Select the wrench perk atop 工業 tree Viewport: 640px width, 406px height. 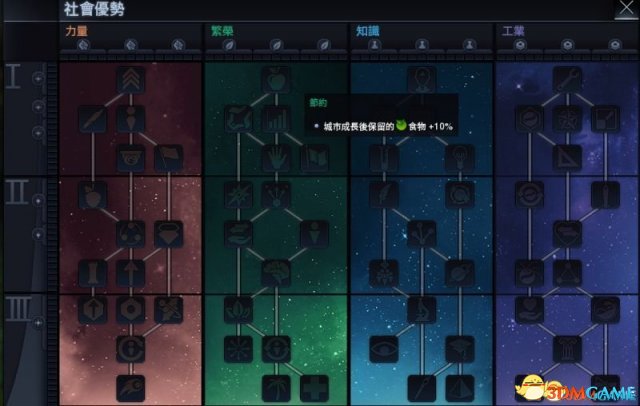coord(567,80)
